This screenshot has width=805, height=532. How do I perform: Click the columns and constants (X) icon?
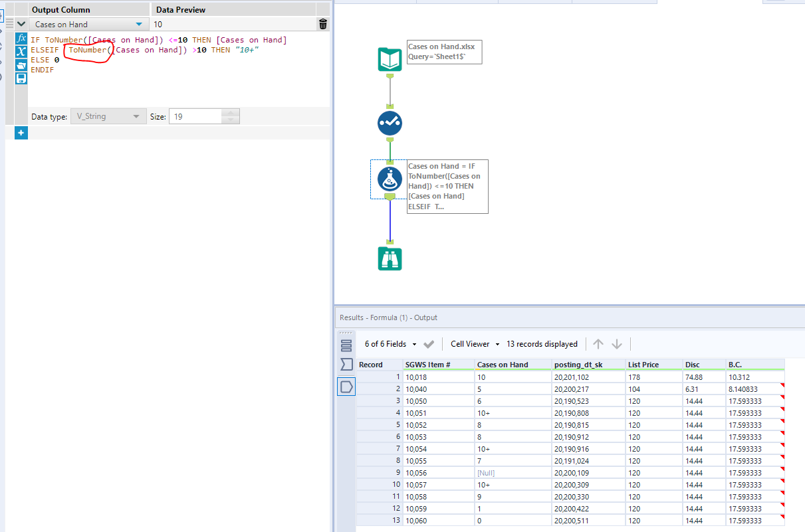point(21,52)
